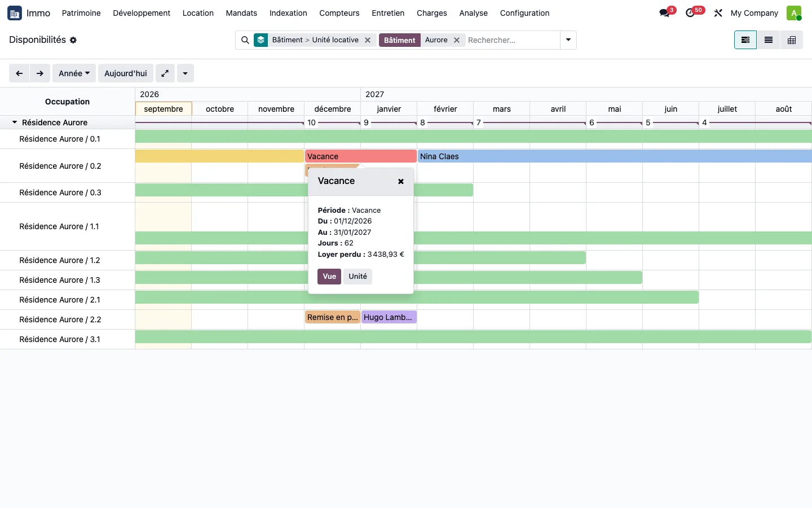
Task: Remove the Bâtiment Aurore filter
Action: (x=457, y=40)
